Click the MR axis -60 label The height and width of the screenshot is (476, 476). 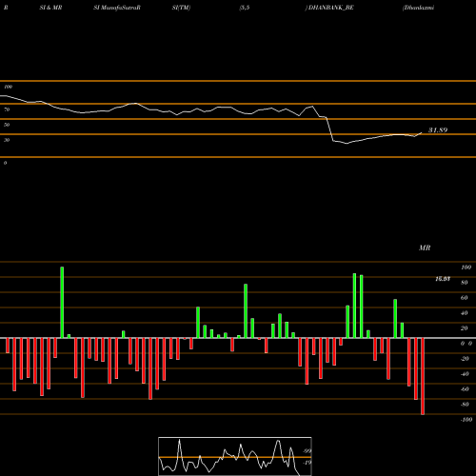pyautogui.click(x=465, y=389)
